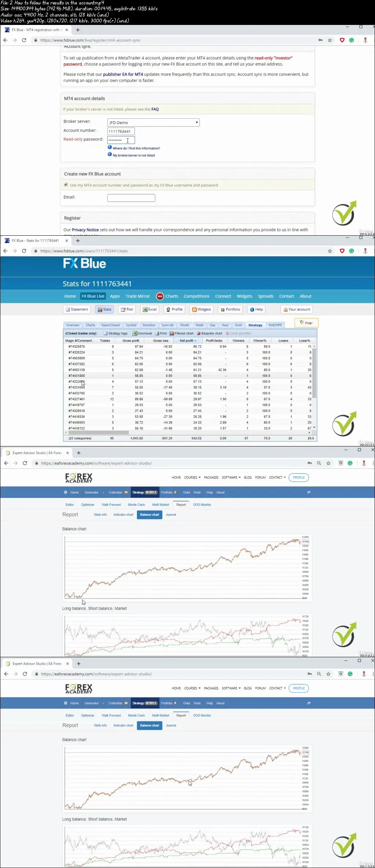375x868 pixels.
Task: Click the 'Magic #/Comment' column header
Action: coord(79,341)
